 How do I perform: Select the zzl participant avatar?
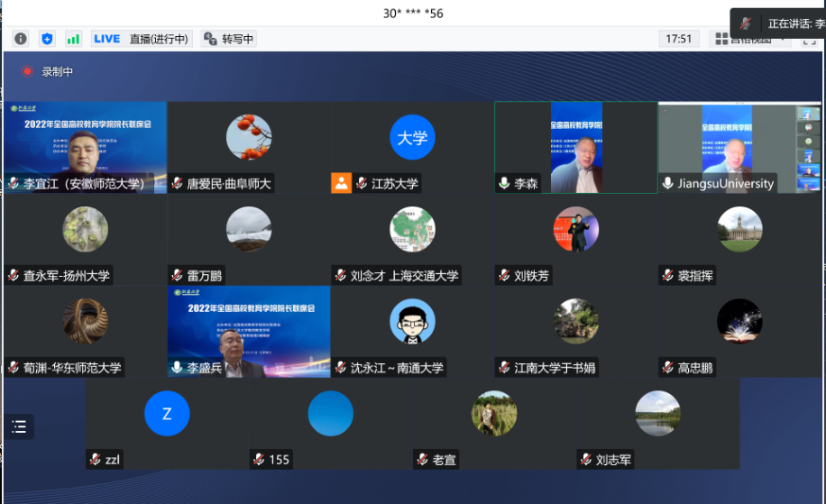[167, 413]
